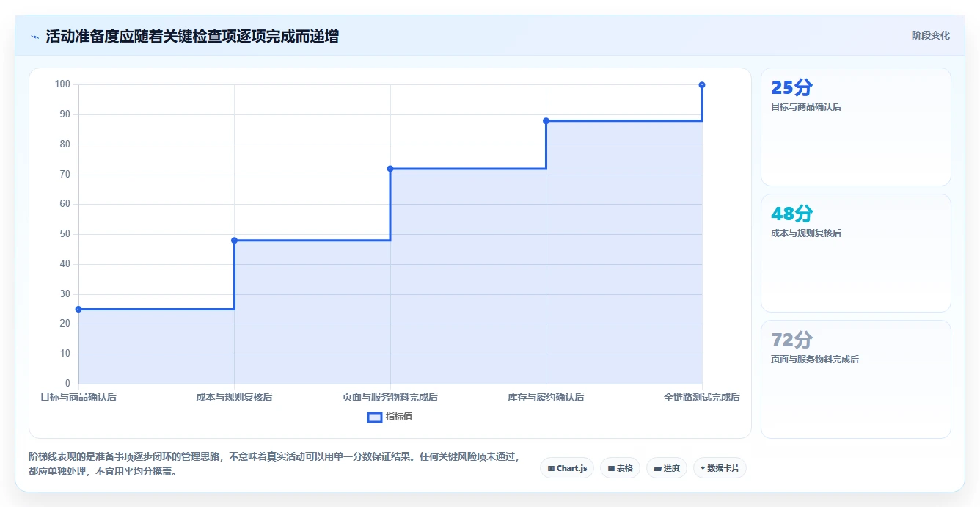Select the Chart.js tag
Screen dimensions: 980x507
pyautogui.click(x=567, y=468)
